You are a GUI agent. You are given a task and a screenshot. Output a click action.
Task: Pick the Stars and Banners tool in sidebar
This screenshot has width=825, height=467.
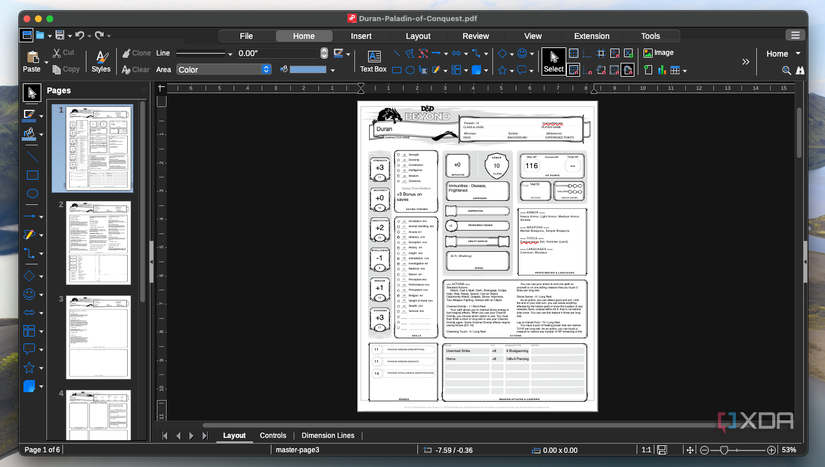coord(29,368)
